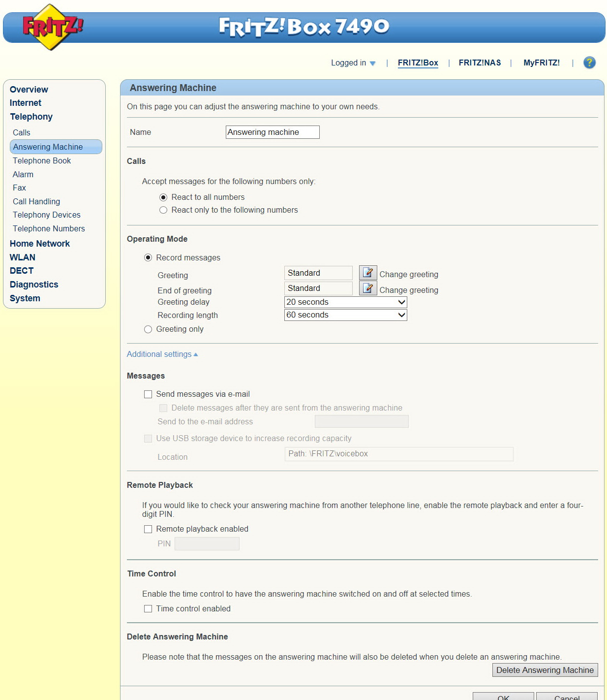Open Internet menu in sidebar
The image size is (607, 700).
point(26,103)
